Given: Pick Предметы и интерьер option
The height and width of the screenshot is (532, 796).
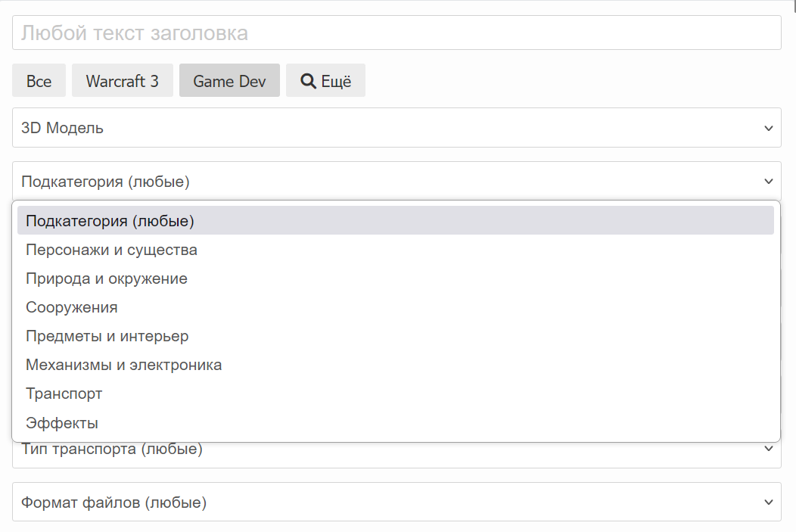Looking at the screenshot, I should 107,336.
